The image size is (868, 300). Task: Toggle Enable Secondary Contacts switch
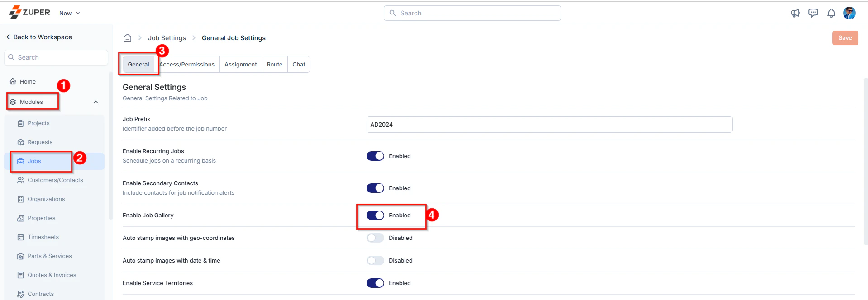(375, 188)
